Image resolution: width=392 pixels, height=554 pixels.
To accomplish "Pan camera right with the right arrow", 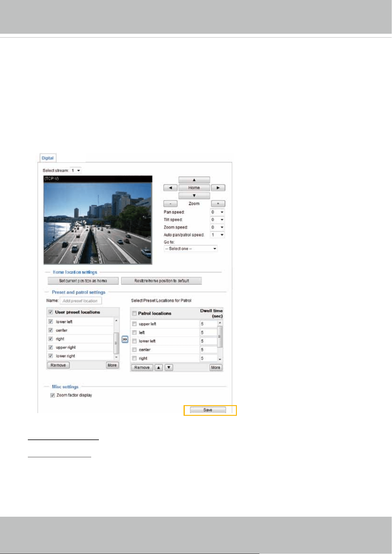I will [218, 188].
